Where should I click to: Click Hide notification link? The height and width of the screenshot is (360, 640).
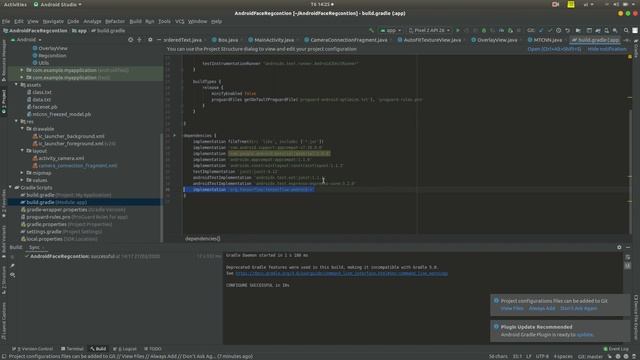tap(607, 49)
